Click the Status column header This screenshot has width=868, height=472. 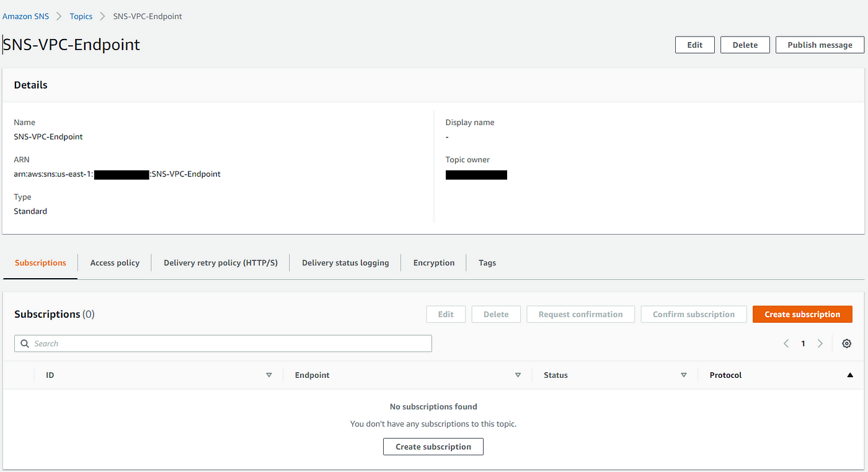click(556, 375)
